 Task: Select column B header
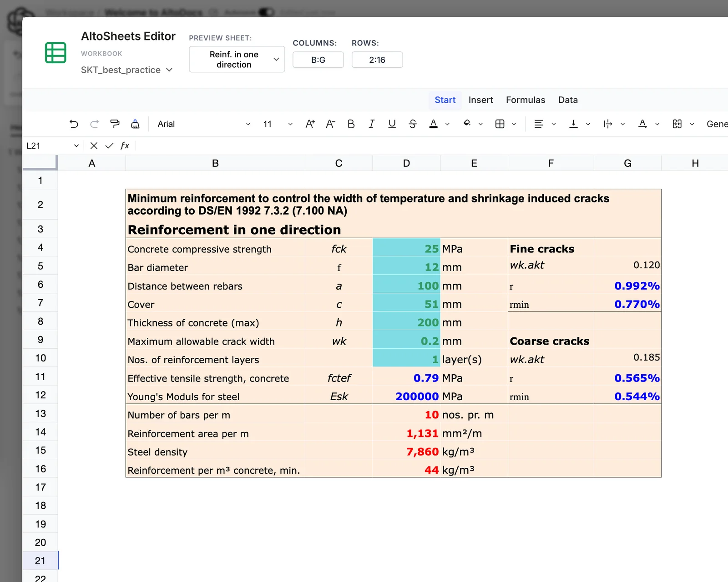(215, 163)
